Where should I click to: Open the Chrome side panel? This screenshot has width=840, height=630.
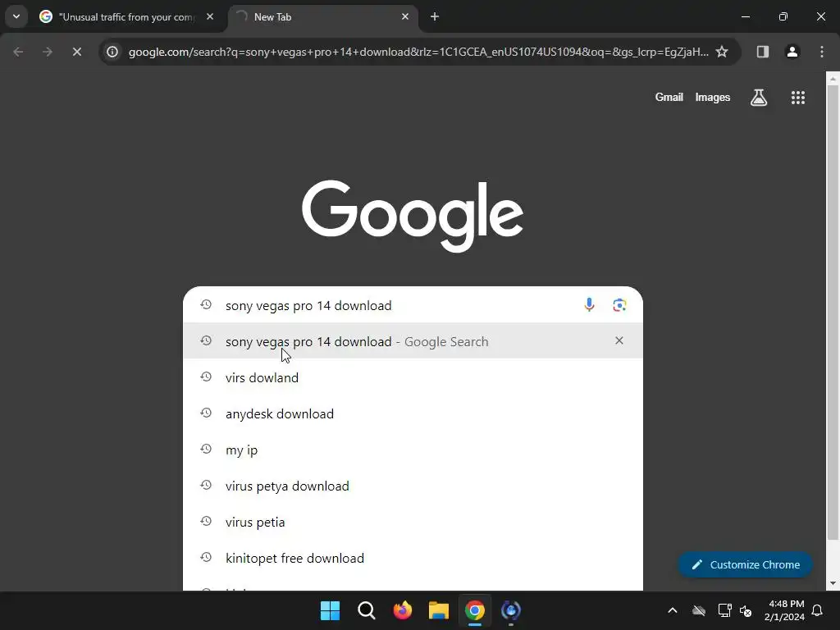[x=762, y=52]
